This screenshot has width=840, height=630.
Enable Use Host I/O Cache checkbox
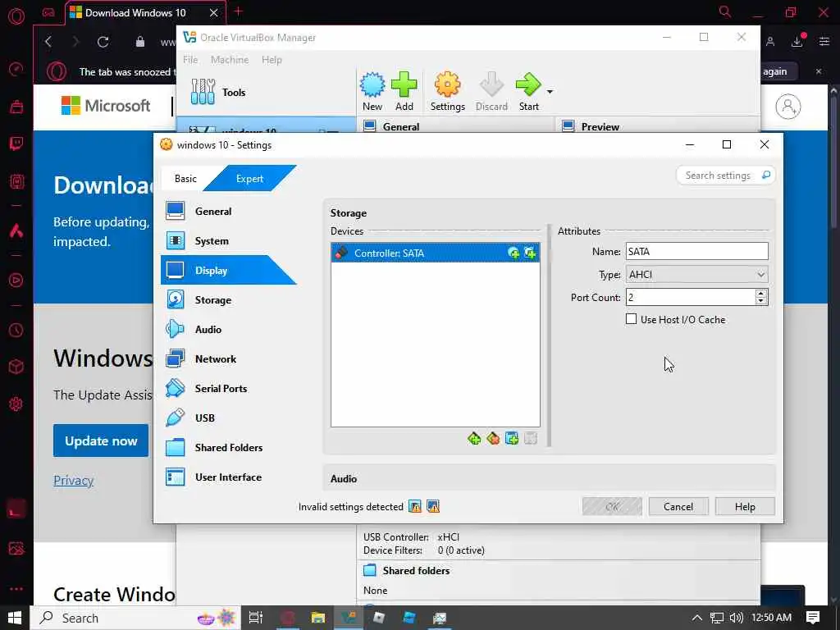(x=631, y=319)
